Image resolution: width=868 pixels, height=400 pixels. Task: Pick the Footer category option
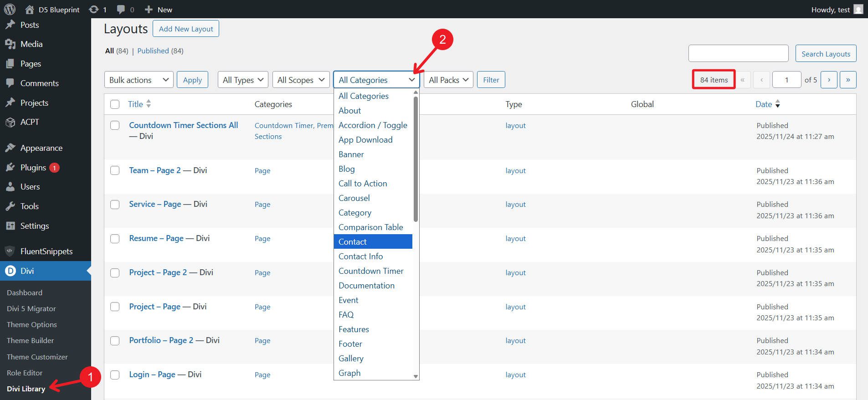click(x=373, y=344)
